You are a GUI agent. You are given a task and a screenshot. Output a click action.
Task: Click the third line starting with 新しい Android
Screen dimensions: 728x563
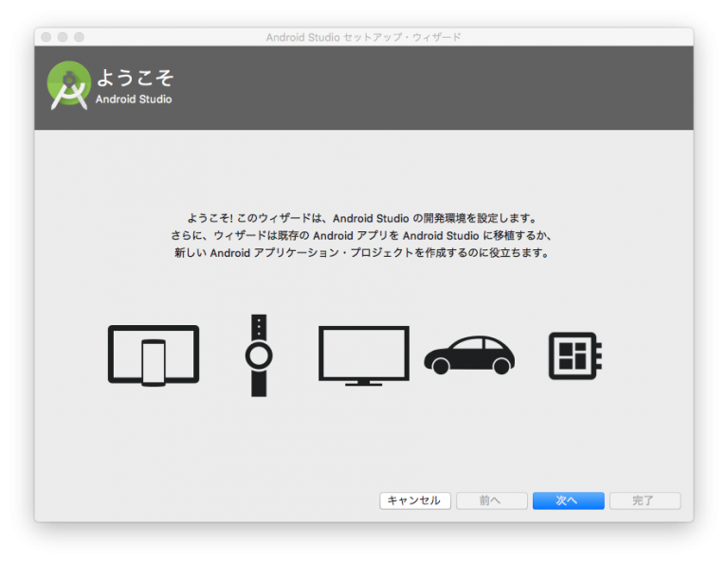coord(363,253)
